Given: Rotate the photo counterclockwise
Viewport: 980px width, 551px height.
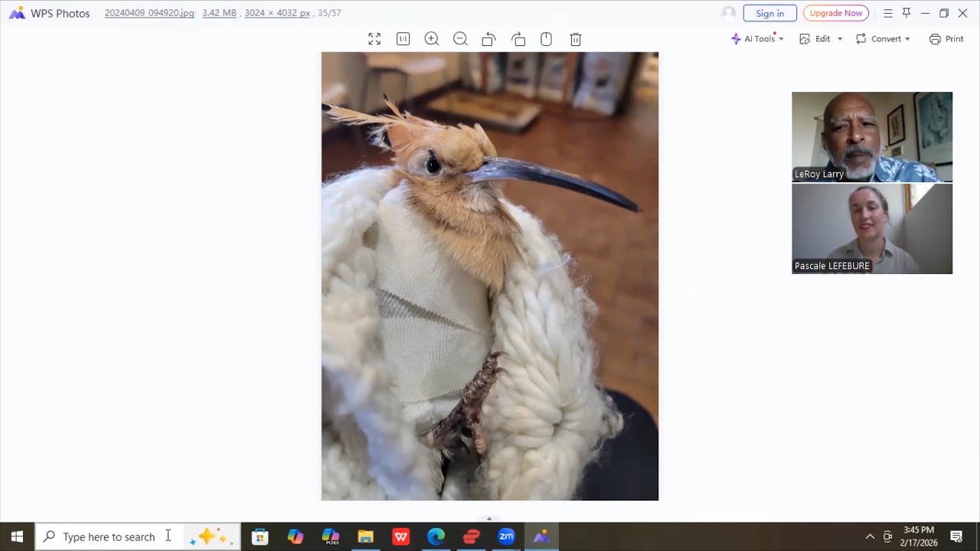Looking at the screenshot, I should (x=488, y=39).
